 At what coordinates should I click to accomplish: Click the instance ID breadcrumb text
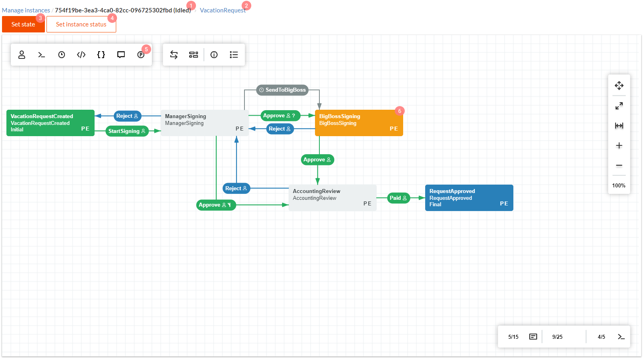[123, 10]
